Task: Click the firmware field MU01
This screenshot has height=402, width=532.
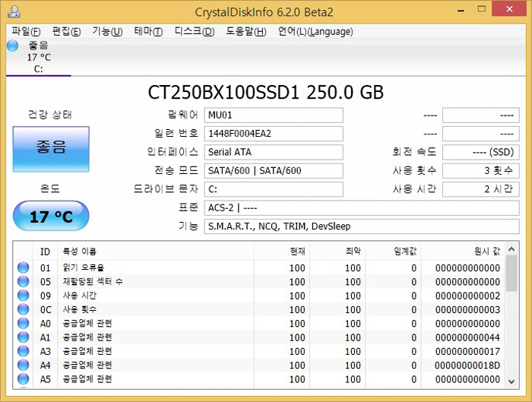Action: click(274, 116)
